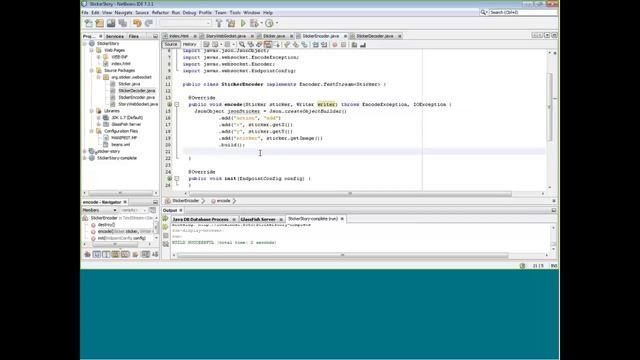This screenshot has width=640, height=360.
Task: Switch to the Files tab
Action: pos(133,36)
